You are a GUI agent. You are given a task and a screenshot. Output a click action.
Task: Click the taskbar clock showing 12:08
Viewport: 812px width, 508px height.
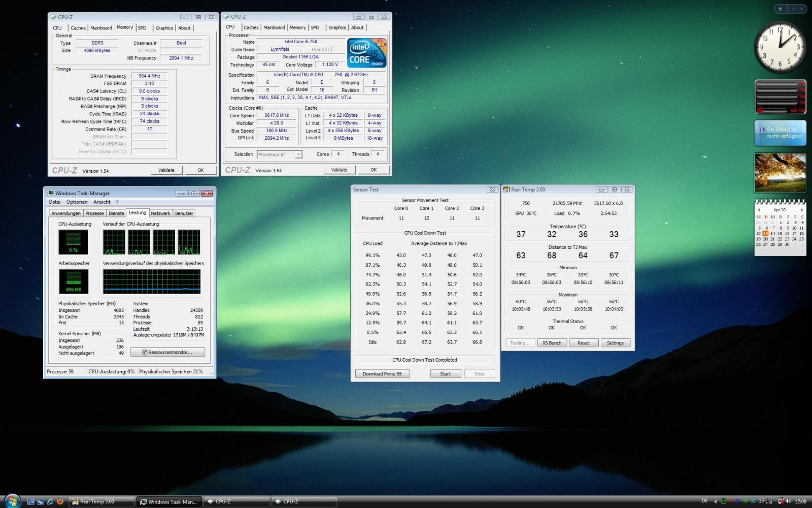(800, 501)
